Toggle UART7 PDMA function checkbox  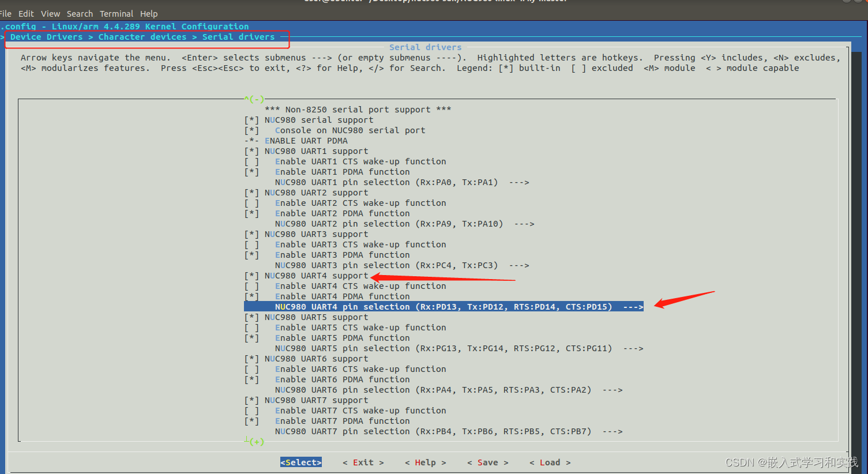pyautogui.click(x=251, y=421)
